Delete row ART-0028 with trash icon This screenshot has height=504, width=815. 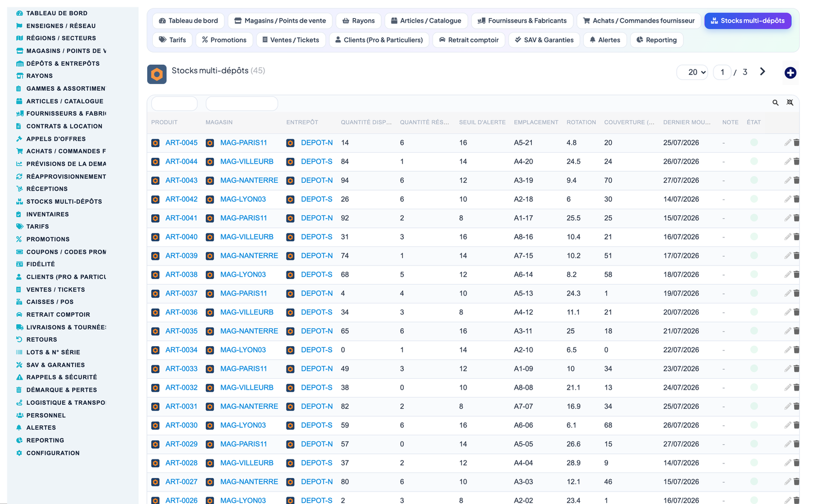click(796, 463)
